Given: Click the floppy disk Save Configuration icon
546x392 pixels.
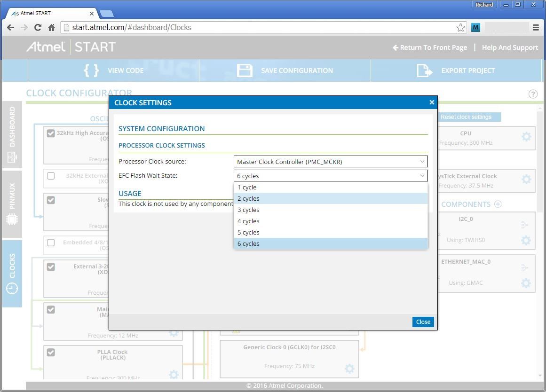Looking at the screenshot, I should (245, 71).
